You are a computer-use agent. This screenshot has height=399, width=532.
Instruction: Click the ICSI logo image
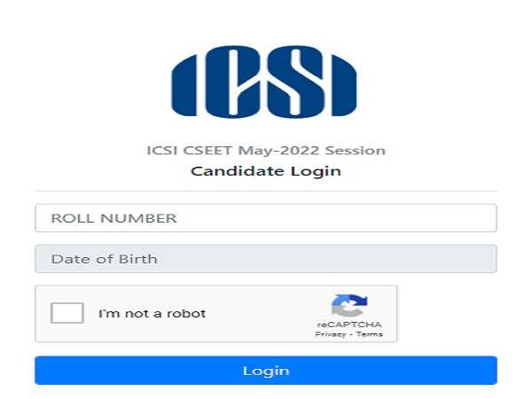coord(263,81)
